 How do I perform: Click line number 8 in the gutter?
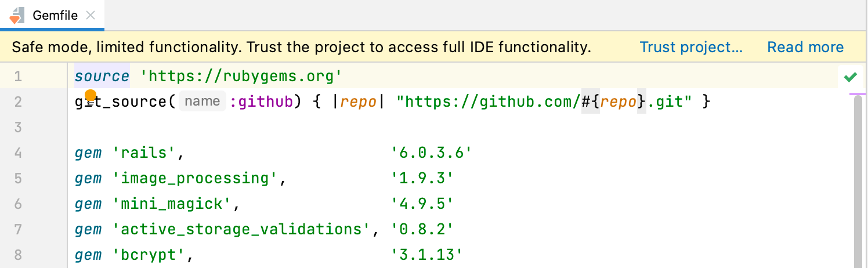(x=17, y=255)
